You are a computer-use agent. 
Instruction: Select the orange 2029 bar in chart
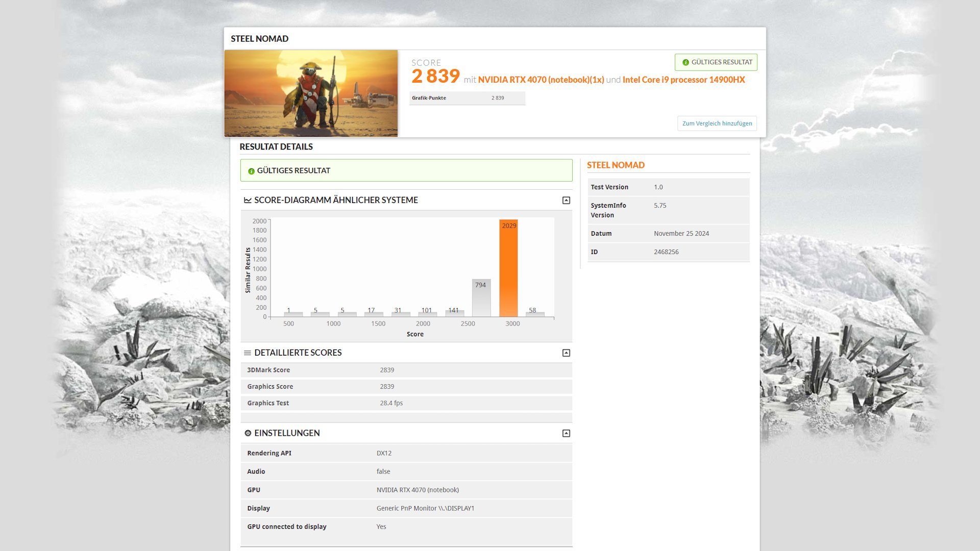pyautogui.click(x=508, y=268)
